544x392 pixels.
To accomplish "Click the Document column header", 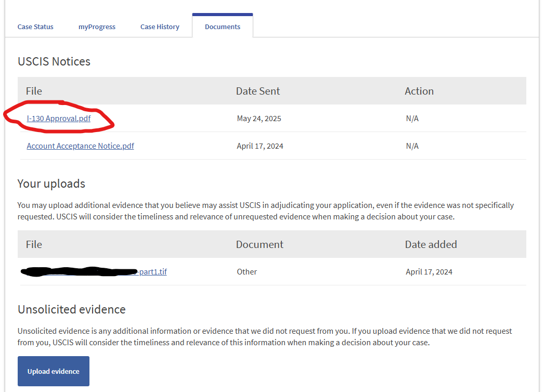I will [260, 244].
